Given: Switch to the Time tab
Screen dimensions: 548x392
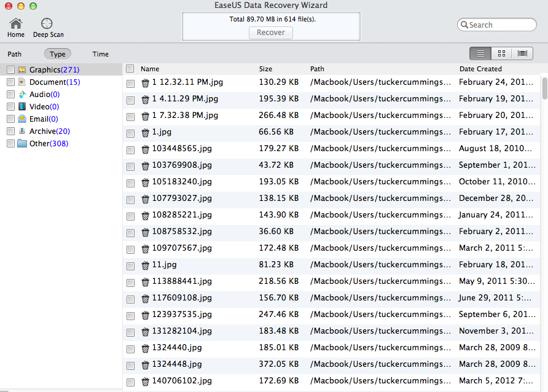Looking at the screenshot, I should click(x=101, y=54).
